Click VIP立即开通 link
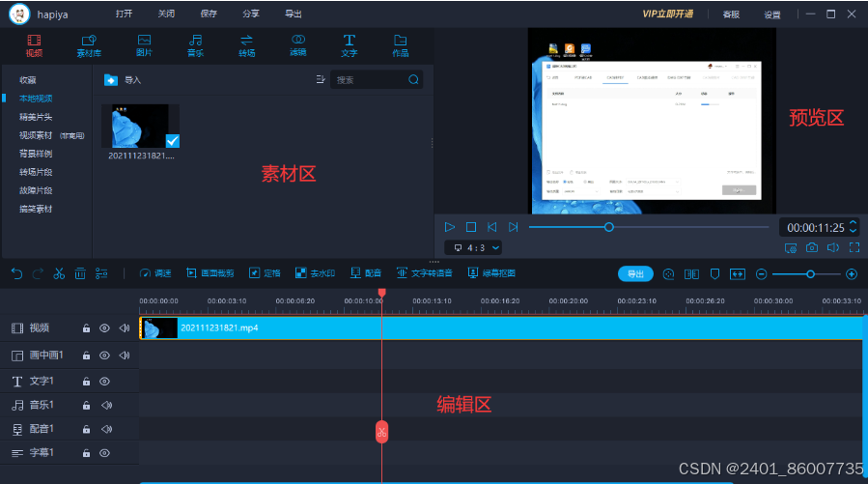Viewport: 868px width, 484px height. [667, 14]
